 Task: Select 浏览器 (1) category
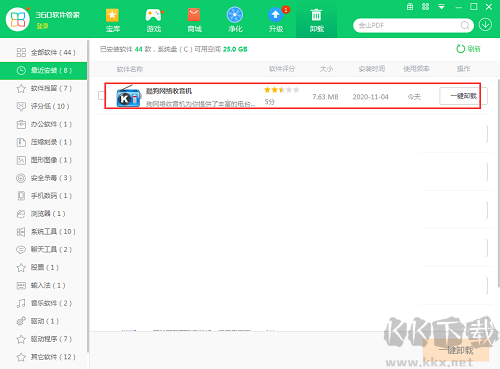point(44,214)
